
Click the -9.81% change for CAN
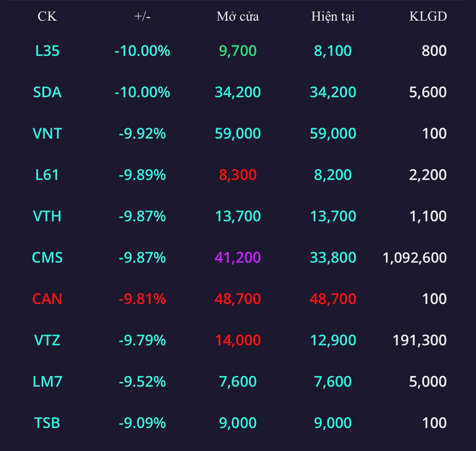point(142,299)
